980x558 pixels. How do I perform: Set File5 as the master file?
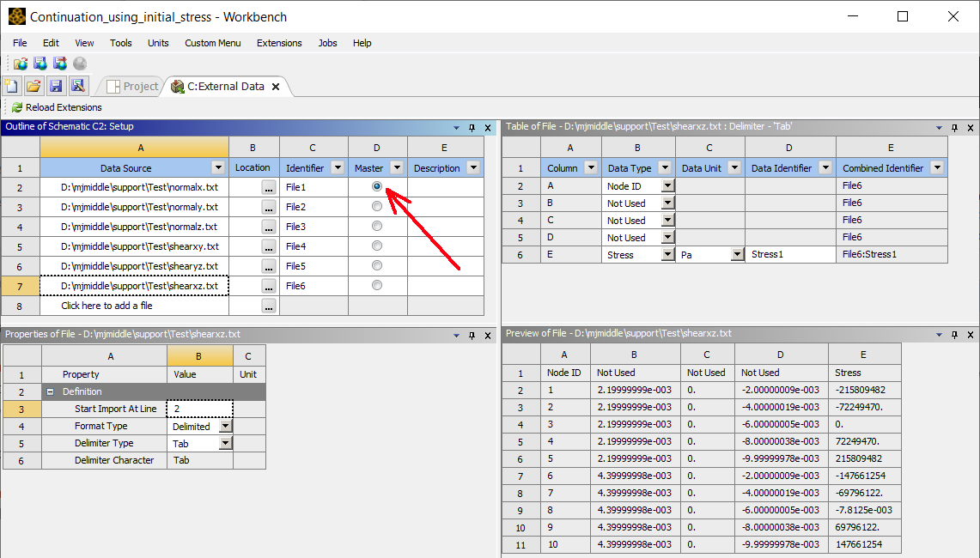coord(377,265)
